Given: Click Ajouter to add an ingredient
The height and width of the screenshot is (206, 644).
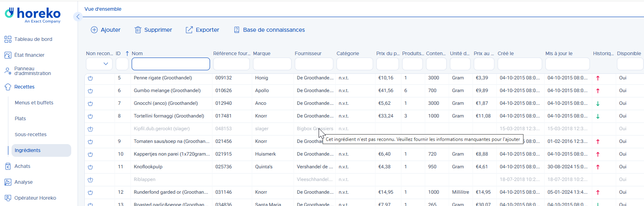Looking at the screenshot, I should pos(106,30).
